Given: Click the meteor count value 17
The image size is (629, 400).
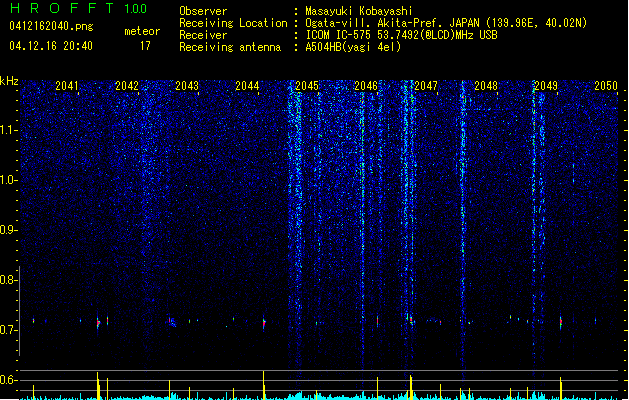Looking at the screenshot, I should (x=145, y=46).
